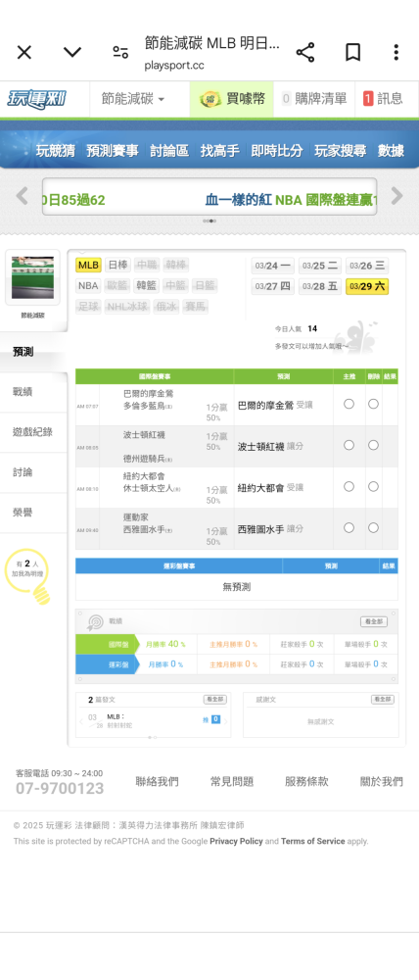
Task: Open 購牌清單 purchase list
Action: coord(314,99)
